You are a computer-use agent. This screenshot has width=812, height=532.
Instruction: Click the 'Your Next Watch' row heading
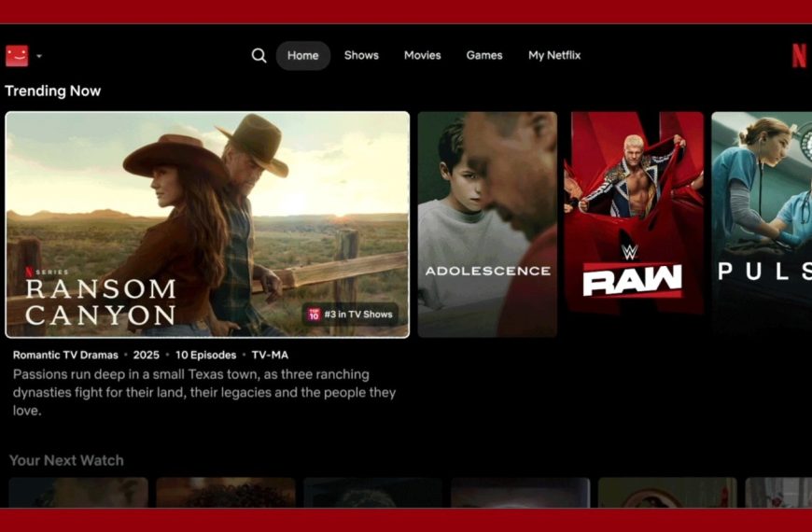click(x=67, y=460)
